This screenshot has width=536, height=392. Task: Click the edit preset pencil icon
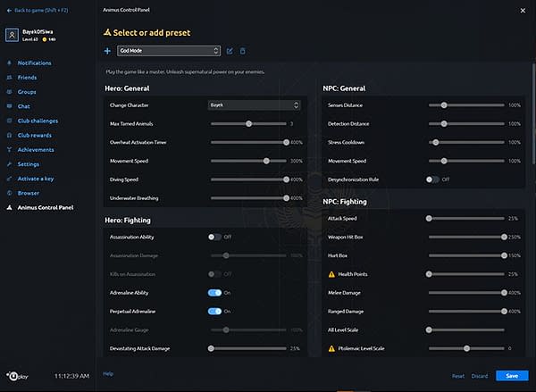[230, 51]
